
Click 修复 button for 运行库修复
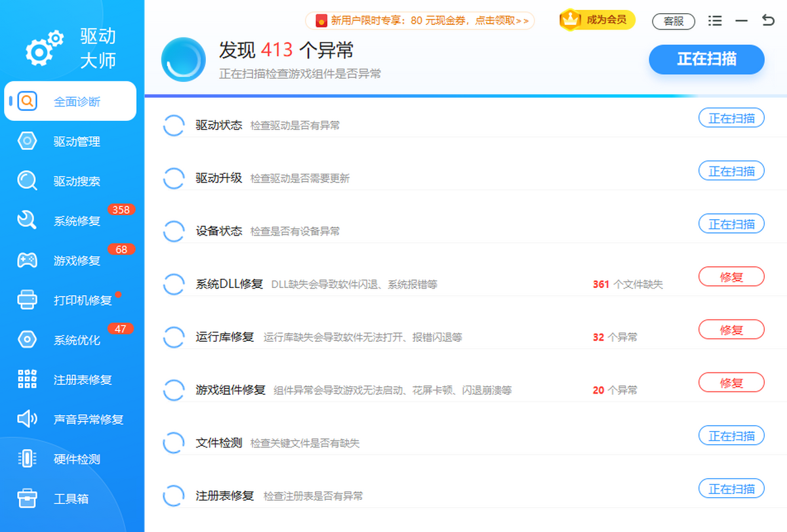click(x=731, y=330)
